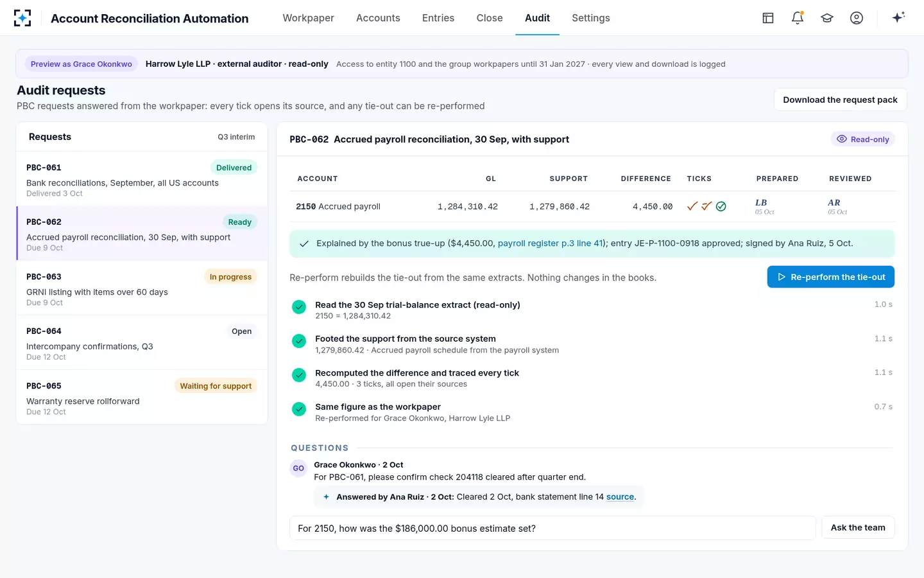Image resolution: width=924 pixels, height=578 pixels.
Task: Select request PBC-062 Accrued payroll reconciliation
Action: 142,233
